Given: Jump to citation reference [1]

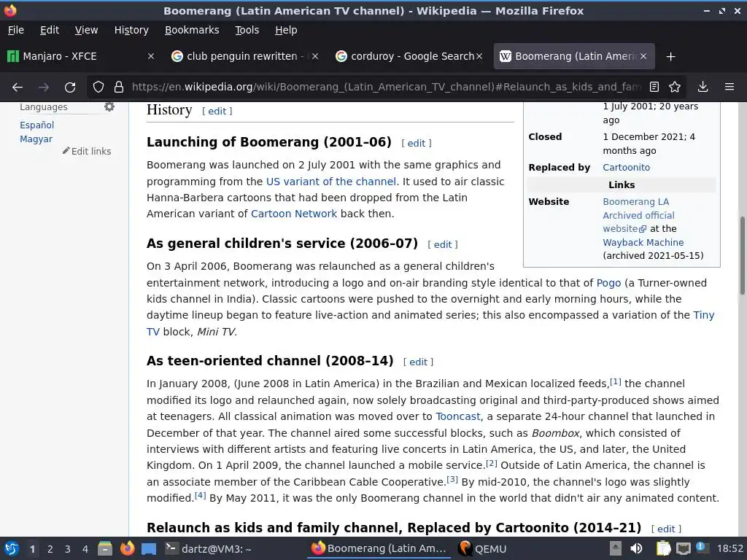Looking at the screenshot, I should coord(616,381).
